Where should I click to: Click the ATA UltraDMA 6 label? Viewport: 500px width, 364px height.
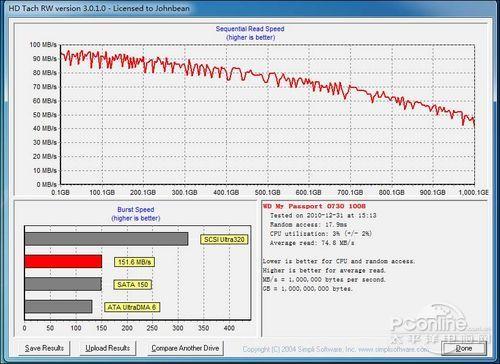tap(132, 307)
